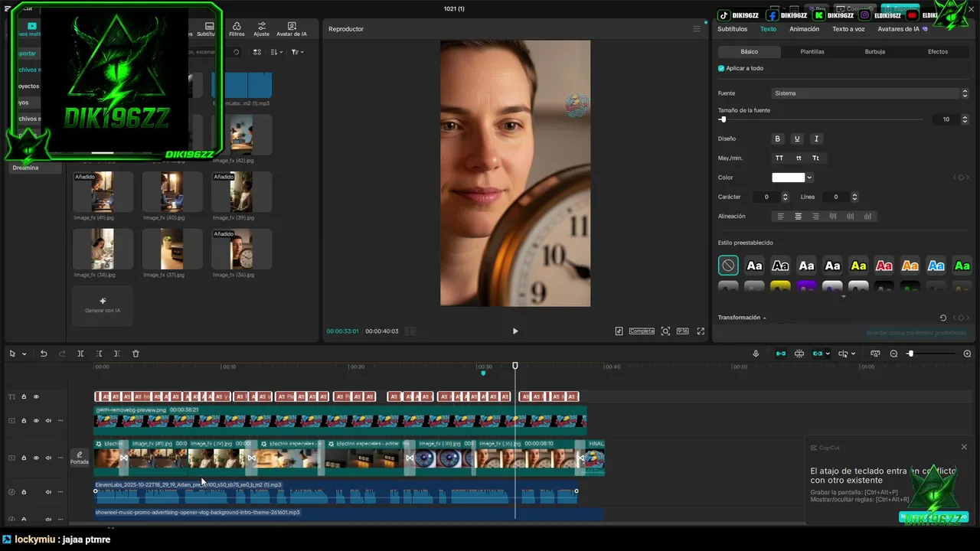980x551 pixels.
Task: Open the Fuente Sistema font dropdown
Action: [x=870, y=93]
